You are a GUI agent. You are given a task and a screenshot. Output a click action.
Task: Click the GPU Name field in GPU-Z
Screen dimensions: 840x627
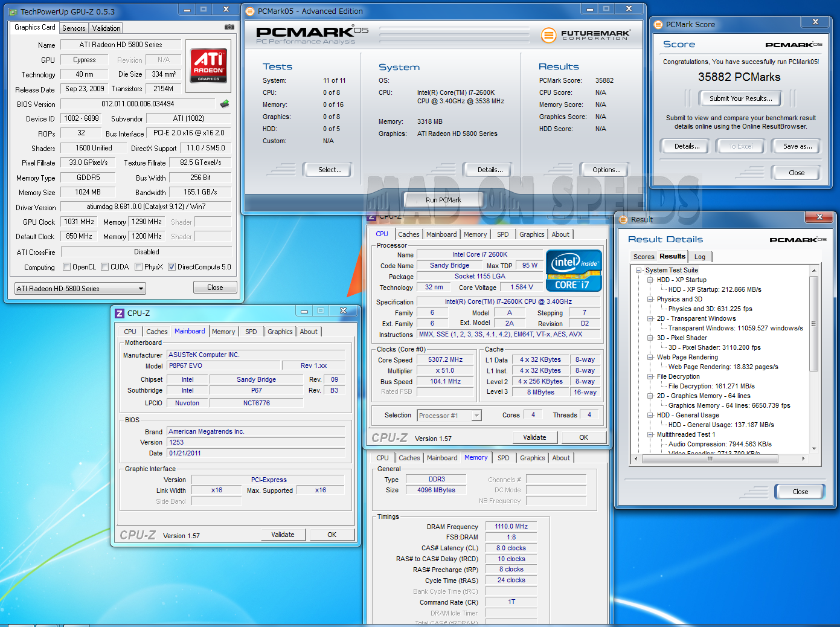121,45
